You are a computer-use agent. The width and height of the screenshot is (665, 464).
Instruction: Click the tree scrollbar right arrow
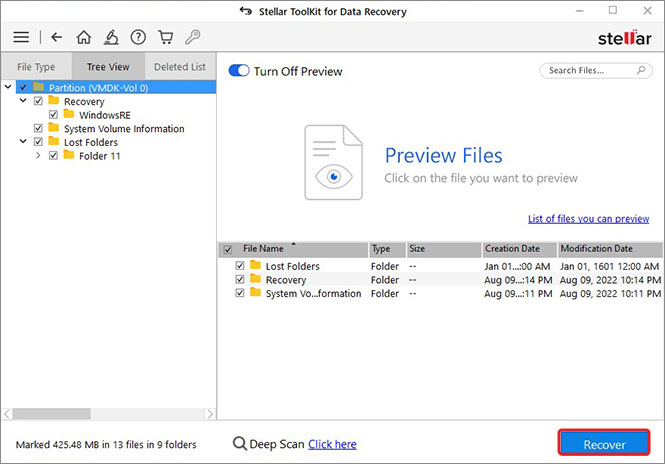(x=210, y=414)
